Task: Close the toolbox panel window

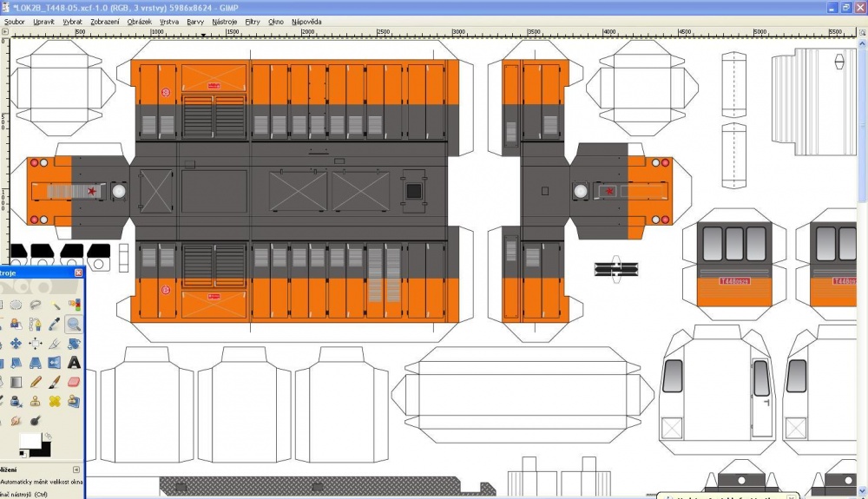Action: pos(79,272)
